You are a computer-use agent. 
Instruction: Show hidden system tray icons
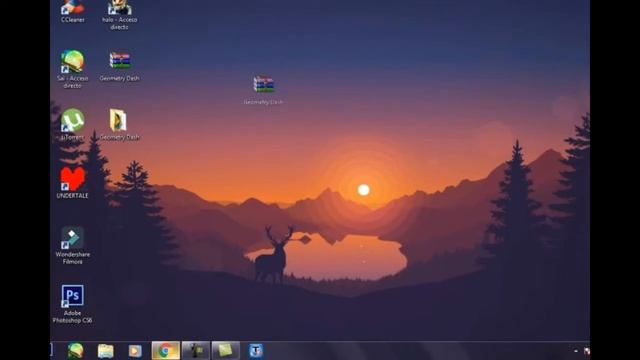point(576,351)
